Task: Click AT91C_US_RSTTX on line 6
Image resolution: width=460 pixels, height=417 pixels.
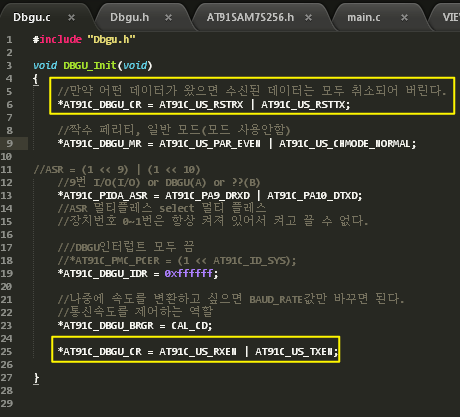Action: pos(304,105)
